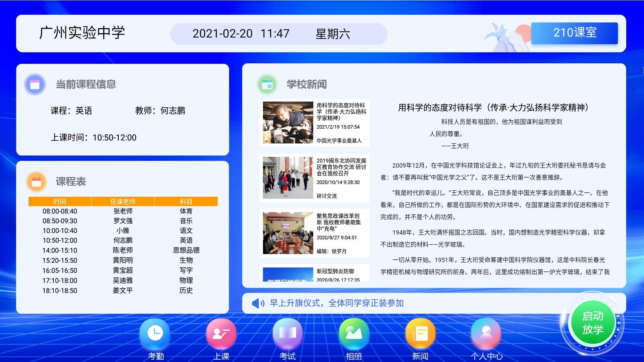644x362 pixels.
Task: Click teacher 姜文平 in timetable
Action: (x=123, y=291)
